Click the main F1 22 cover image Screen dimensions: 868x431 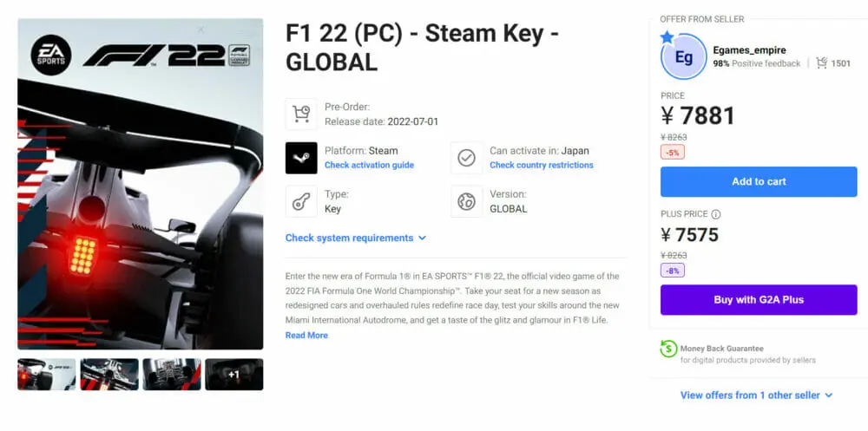[x=141, y=184]
